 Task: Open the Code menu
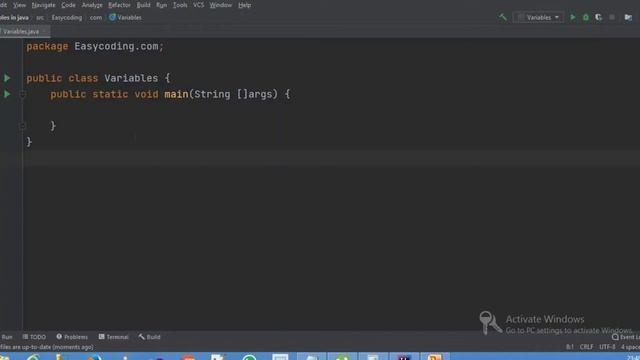(x=68, y=5)
